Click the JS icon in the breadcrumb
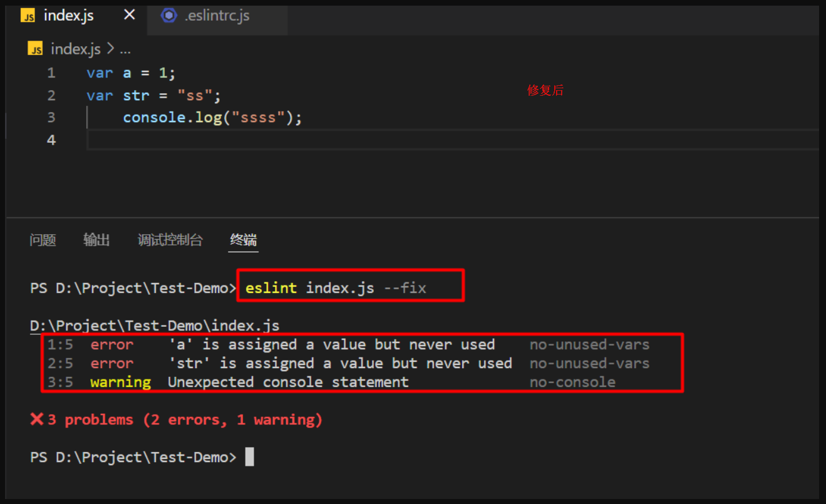This screenshot has height=504, width=826. point(36,49)
